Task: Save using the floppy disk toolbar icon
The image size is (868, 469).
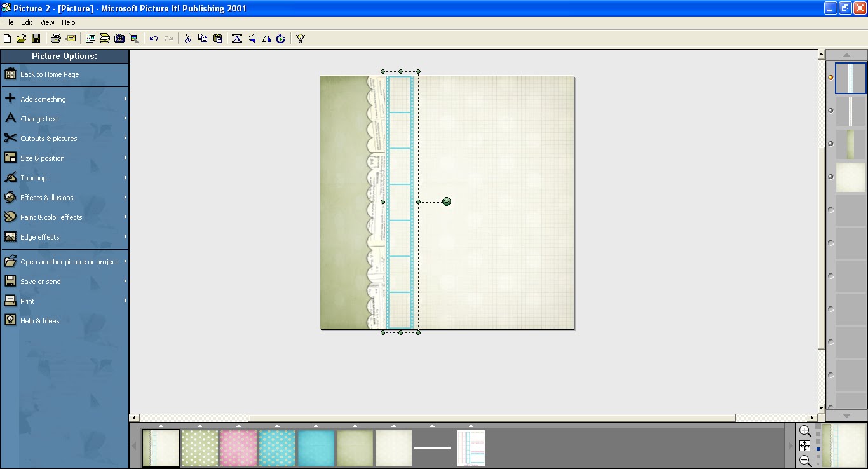Action: tap(36, 38)
